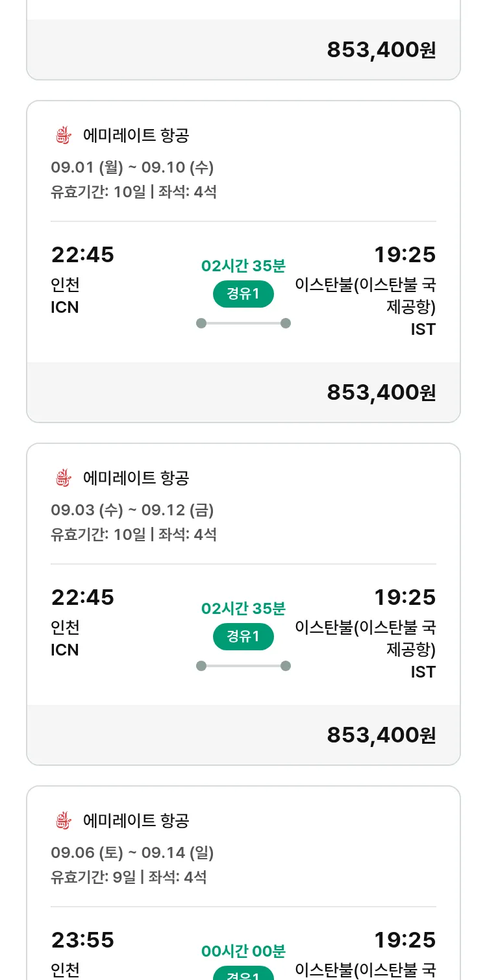Tap 19:25 arrival time on 09.03 flight
The image size is (487, 980).
405,597
